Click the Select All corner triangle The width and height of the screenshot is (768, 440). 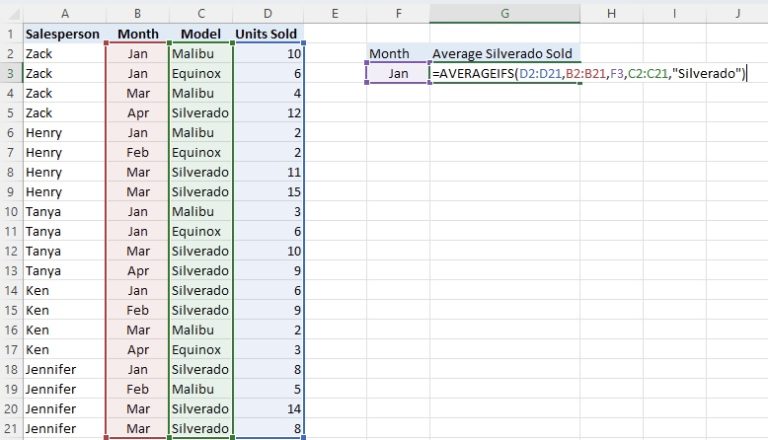tap(10, 12)
